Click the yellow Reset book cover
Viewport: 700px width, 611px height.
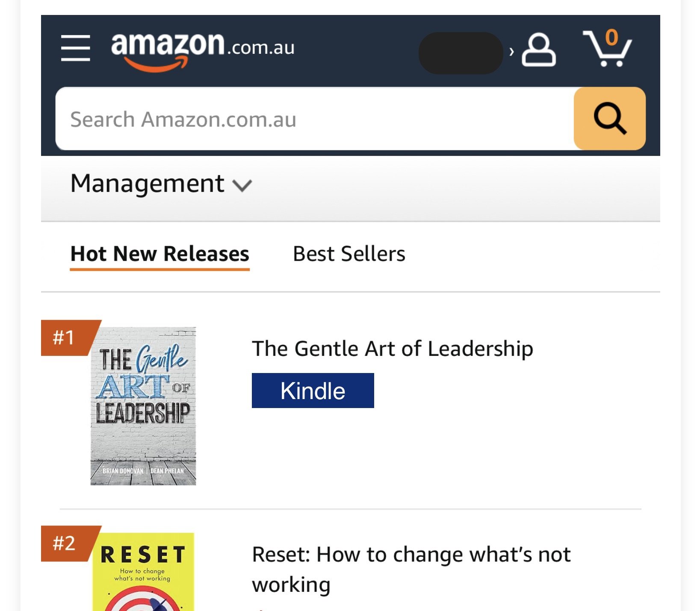[x=143, y=572]
